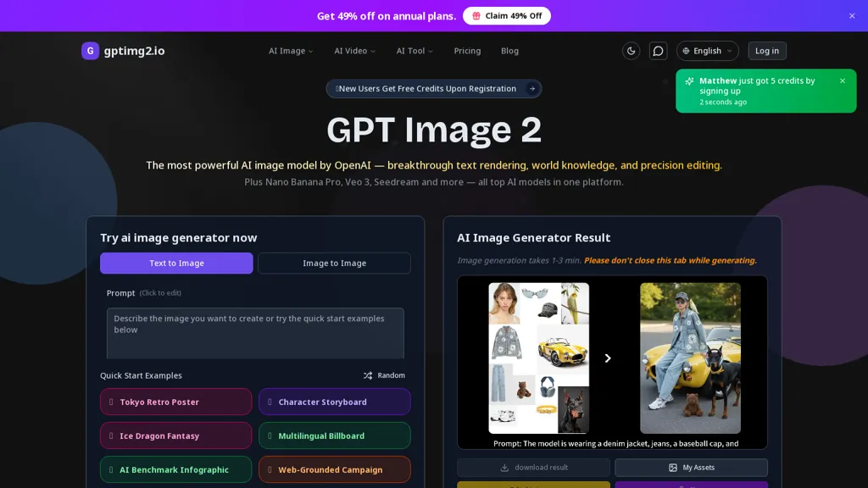Click the Log in button

[767, 51]
